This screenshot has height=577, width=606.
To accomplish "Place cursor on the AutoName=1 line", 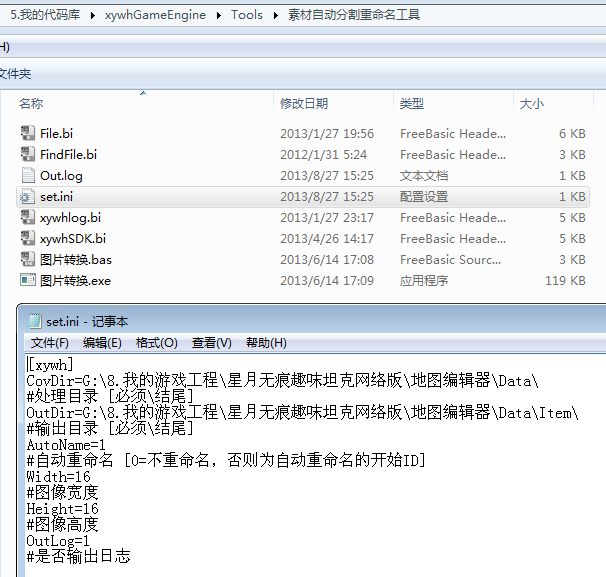I will coord(66,445).
